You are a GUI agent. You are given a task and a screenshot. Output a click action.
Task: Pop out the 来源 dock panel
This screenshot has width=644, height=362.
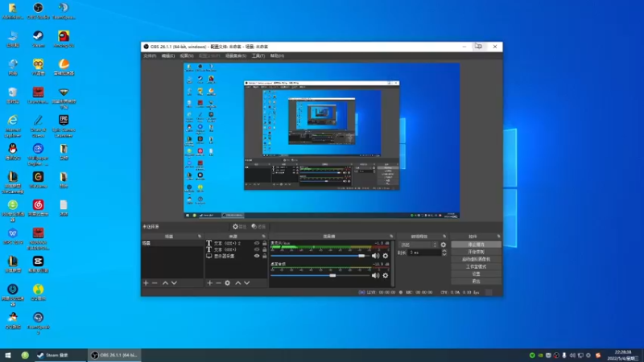264,237
